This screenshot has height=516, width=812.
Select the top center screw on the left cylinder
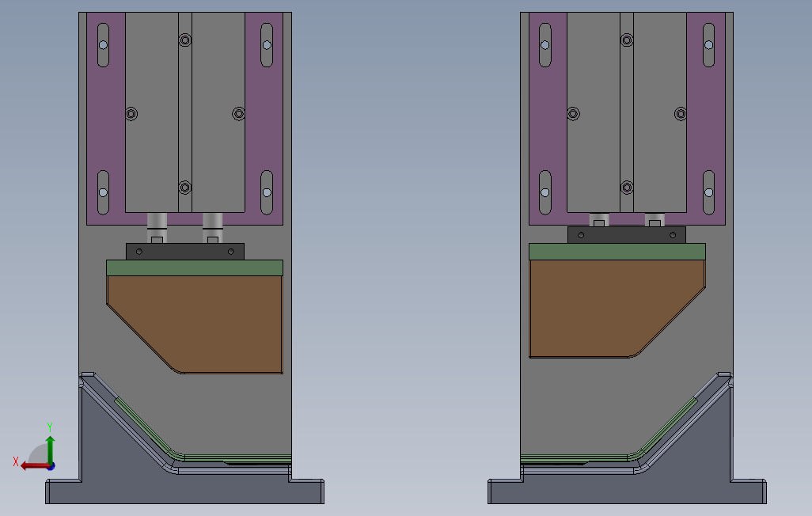(185, 40)
